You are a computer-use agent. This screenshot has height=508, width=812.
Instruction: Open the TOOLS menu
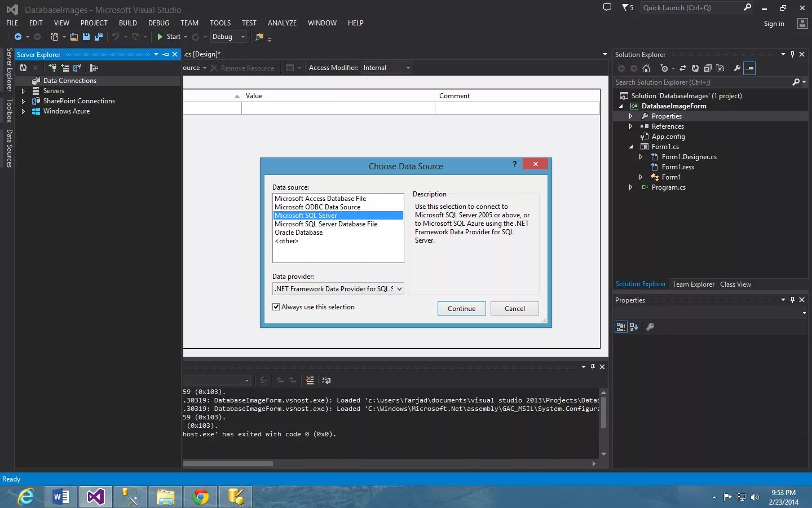point(220,23)
